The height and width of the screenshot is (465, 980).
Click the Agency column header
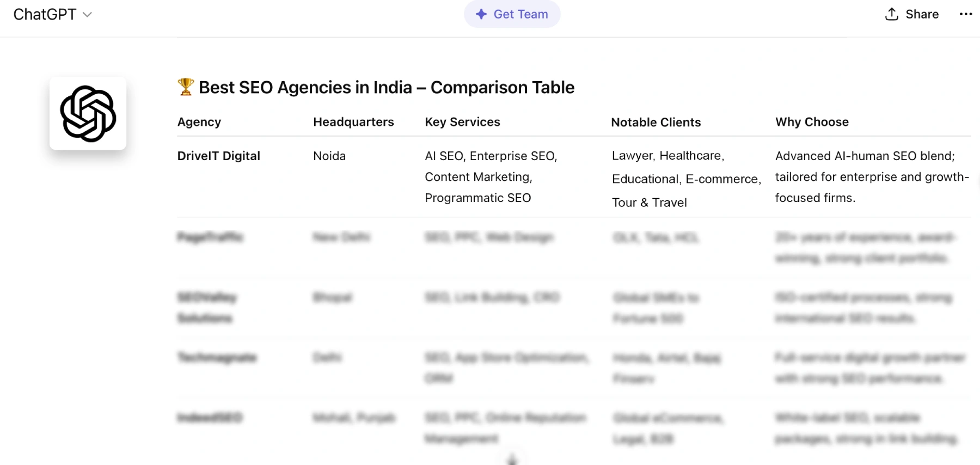tap(199, 122)
